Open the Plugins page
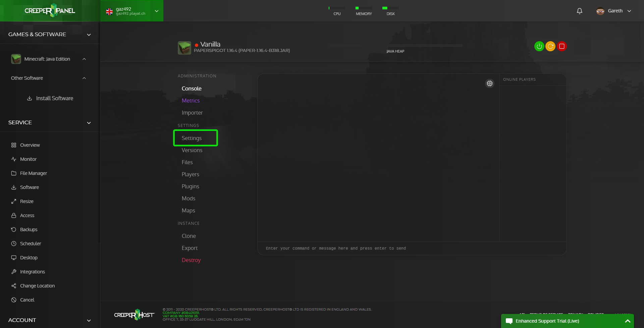Viewport: 644px width, 328px height. (190, 186)
